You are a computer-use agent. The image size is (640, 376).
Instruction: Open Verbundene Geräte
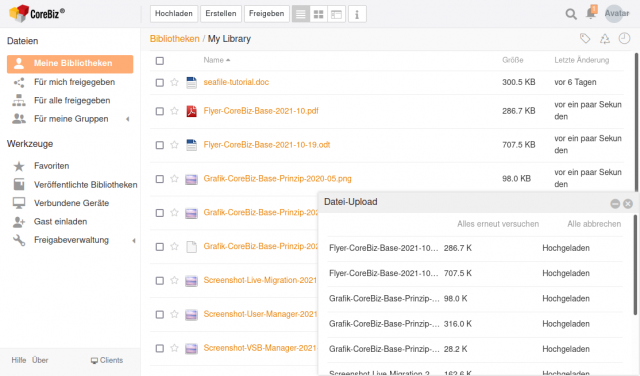pos(71,203)
